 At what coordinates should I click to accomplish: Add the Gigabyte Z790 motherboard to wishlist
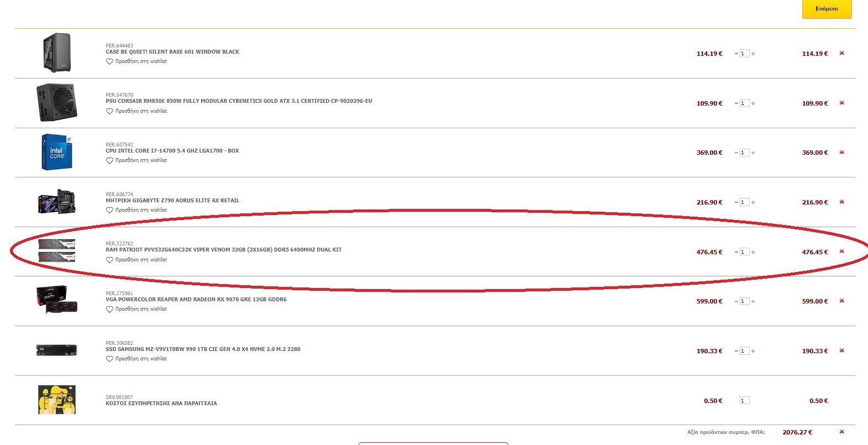point(136,210)
